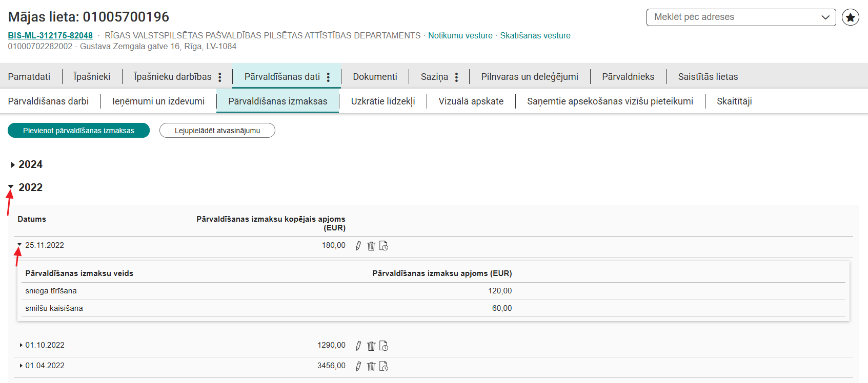Click the Pārvaldīšanas izmaksu veids column header
868x383 pixels.
click(x=79, y=273)
